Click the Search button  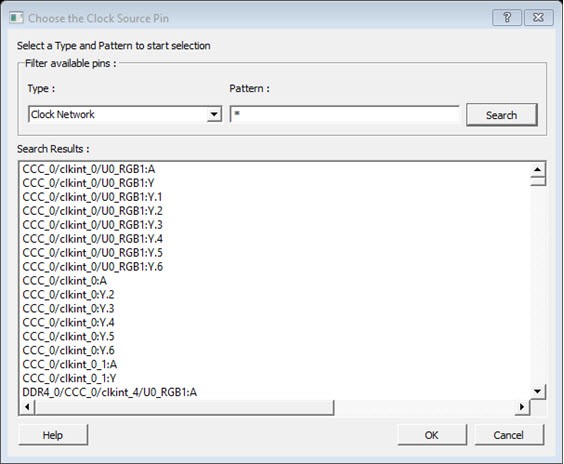coord(501,115)
